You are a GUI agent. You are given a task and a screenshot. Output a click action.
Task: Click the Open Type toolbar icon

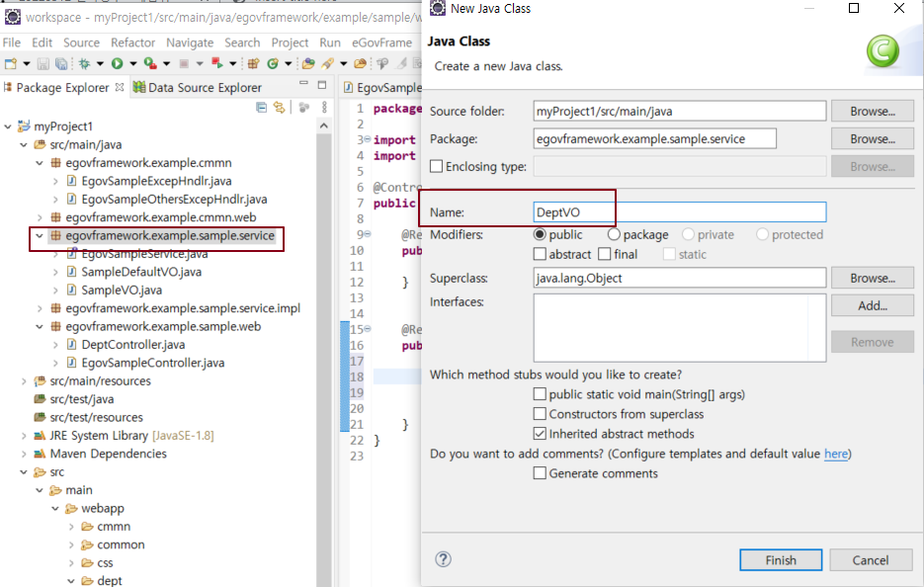308,63
